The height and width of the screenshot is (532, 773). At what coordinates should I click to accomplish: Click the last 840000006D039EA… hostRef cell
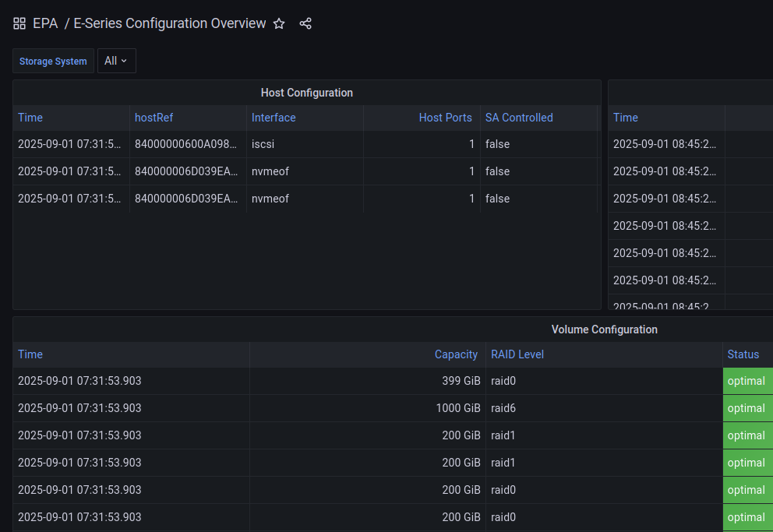[188, 199]
